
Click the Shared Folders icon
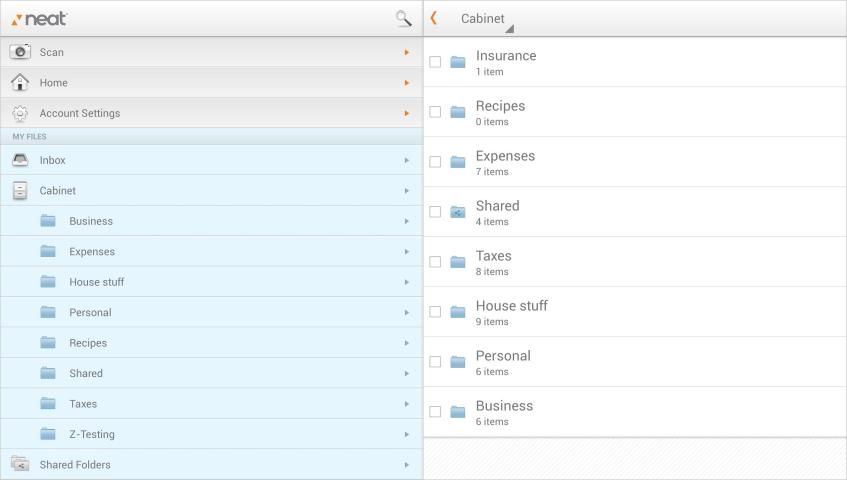point(20,464)
